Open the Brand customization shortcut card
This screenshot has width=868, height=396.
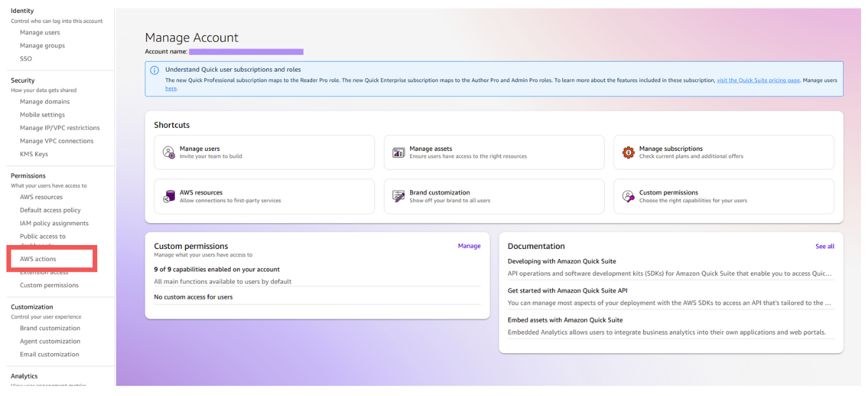[494, 196]
